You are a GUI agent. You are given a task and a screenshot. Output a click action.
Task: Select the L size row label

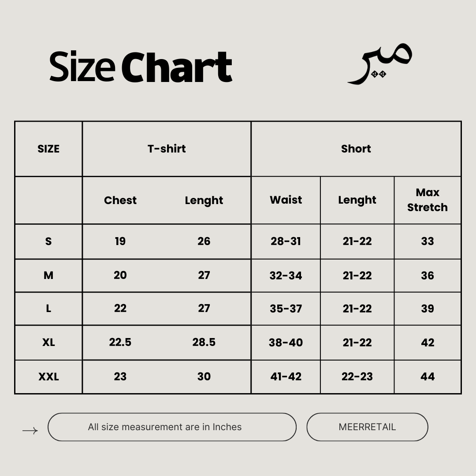click(48, 309)
